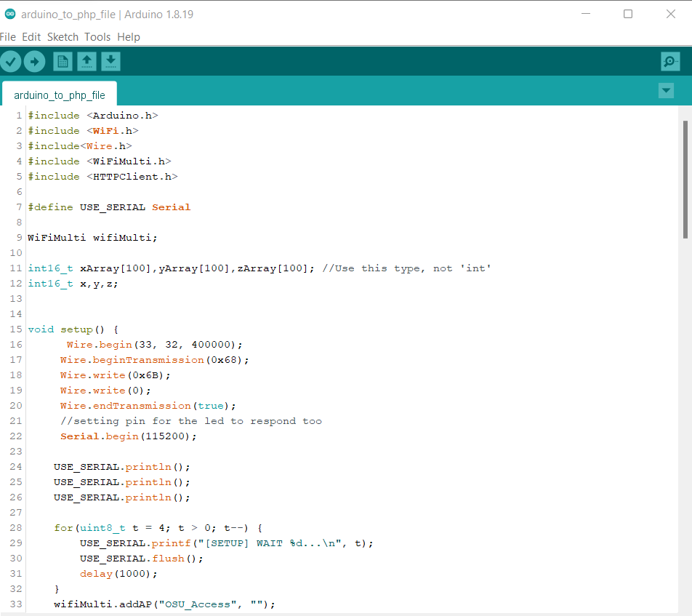Maximize the Arduino IDE window
This screenshot has height=616, width=692.
point(628,15)
